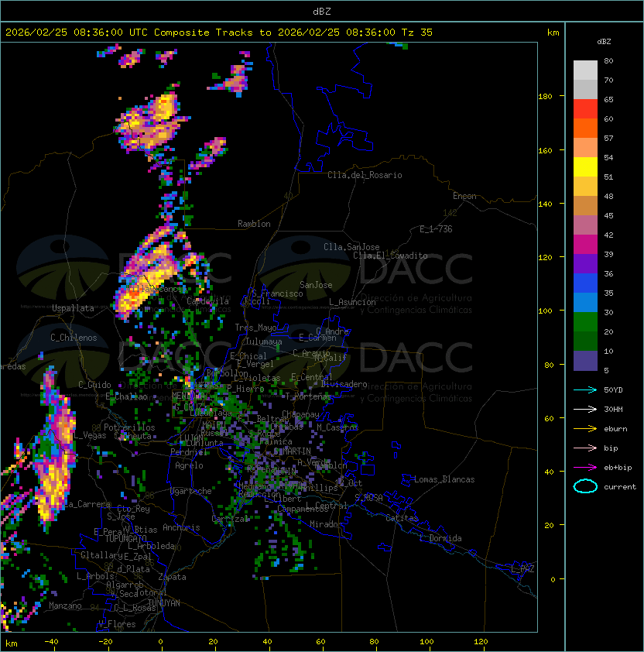Click the 'dBZ' title at top center
The image size is (644, 652).
322,12
